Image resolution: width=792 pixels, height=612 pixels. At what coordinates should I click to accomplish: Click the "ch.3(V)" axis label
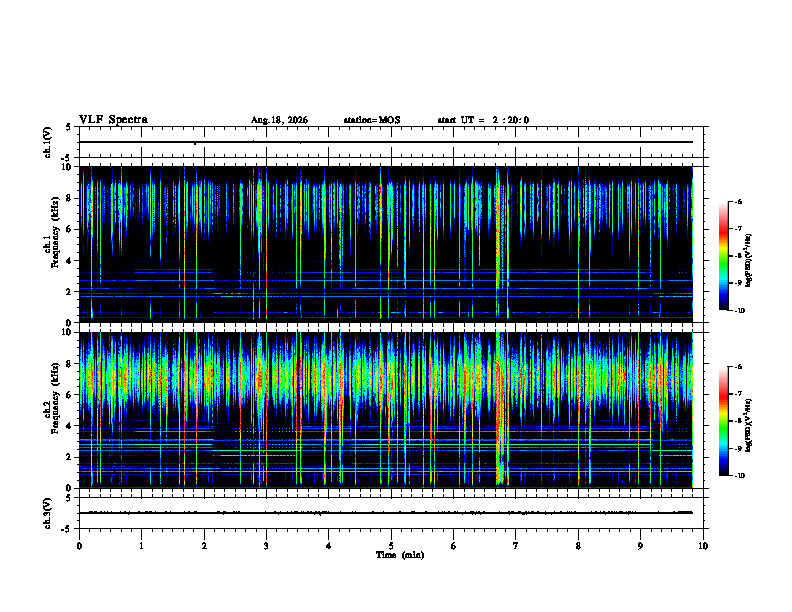coord(47,513)
